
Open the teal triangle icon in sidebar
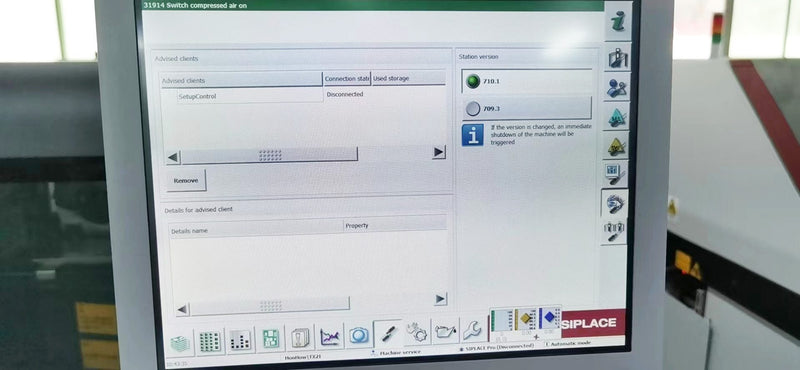pos(617,117)
